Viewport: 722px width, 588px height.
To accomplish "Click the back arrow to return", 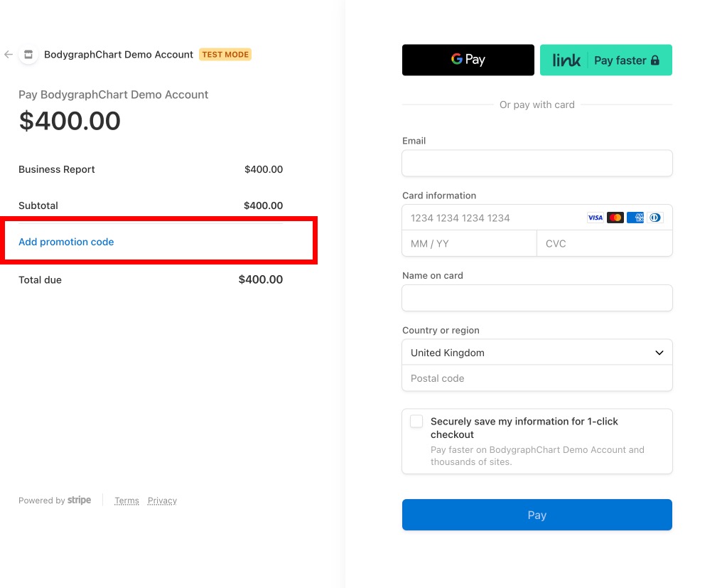I will coord(8,54).
